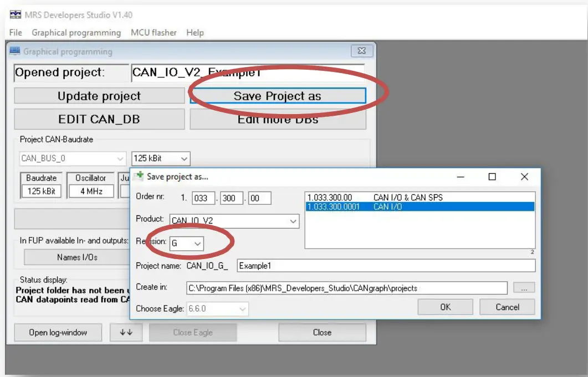Screen dimensions: 588x377
Task: Open the CAN_BUS_0 dropdown
Action: click(72, 158)
